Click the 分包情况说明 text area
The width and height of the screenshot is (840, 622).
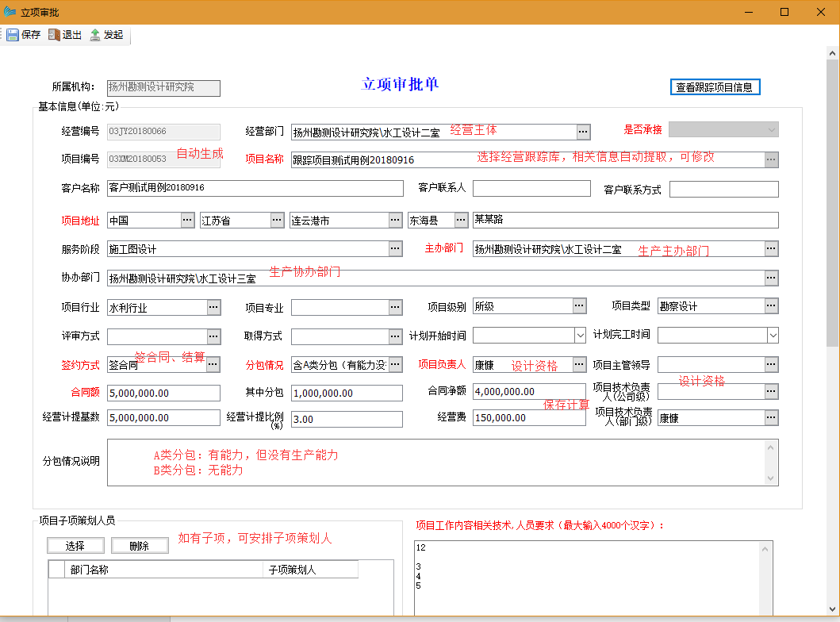coord(443,463)
